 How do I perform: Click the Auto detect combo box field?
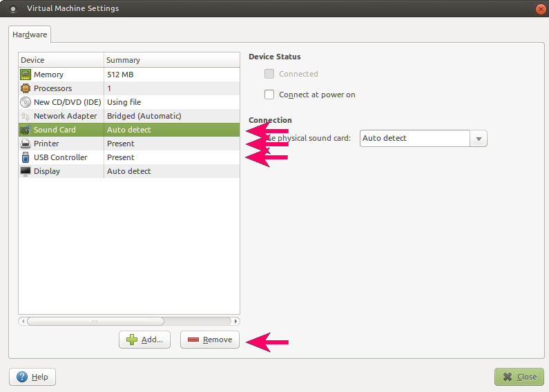click(x=414, y=138)
